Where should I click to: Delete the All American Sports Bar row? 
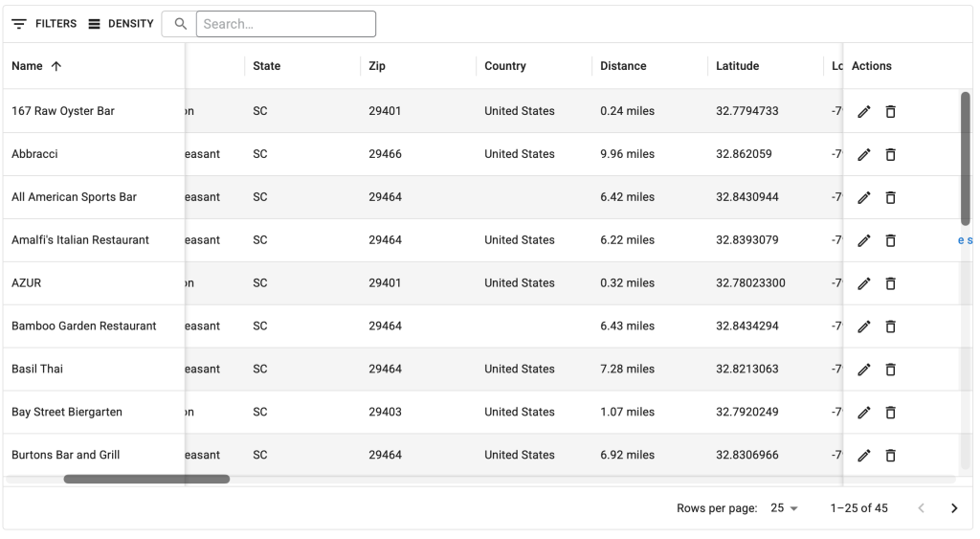(891, 197)
